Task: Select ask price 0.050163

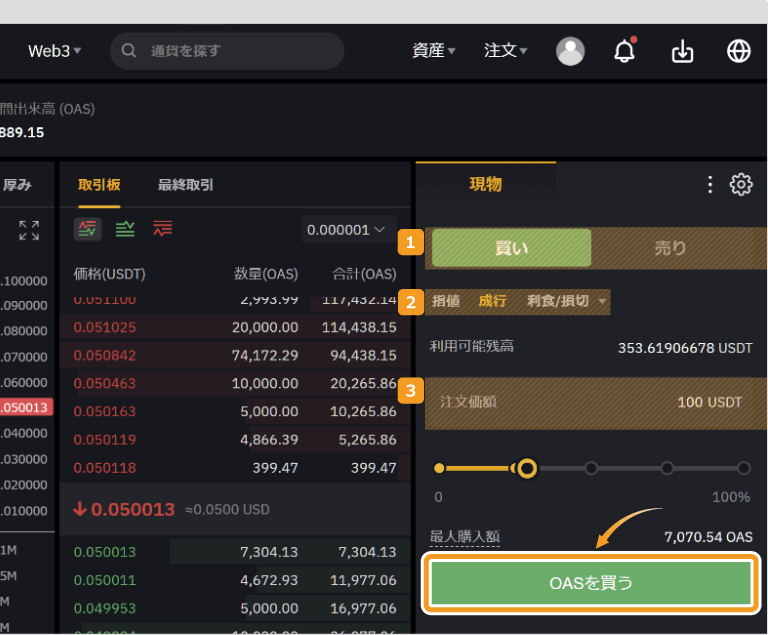Action: click(x=105, y=412)
